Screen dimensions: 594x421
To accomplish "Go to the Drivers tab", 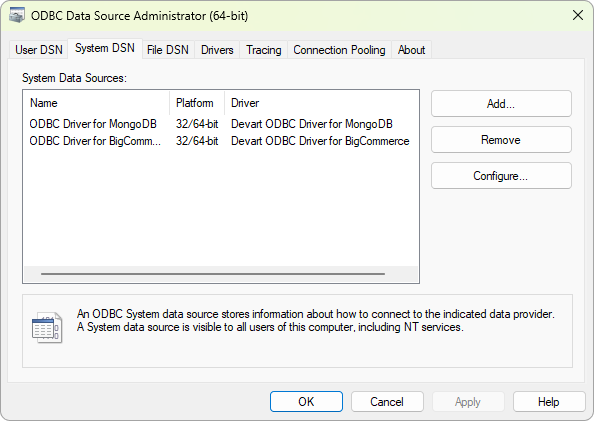I will coord(217,50).
